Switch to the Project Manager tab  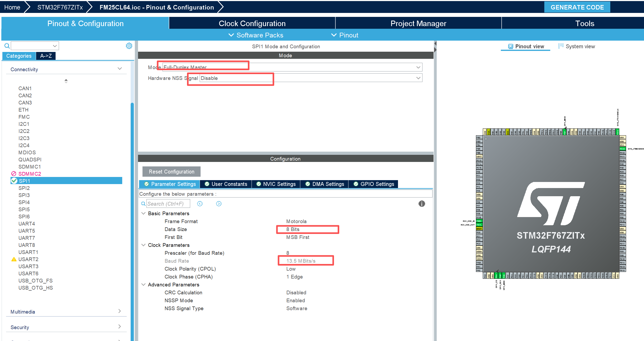pos(418,23)
